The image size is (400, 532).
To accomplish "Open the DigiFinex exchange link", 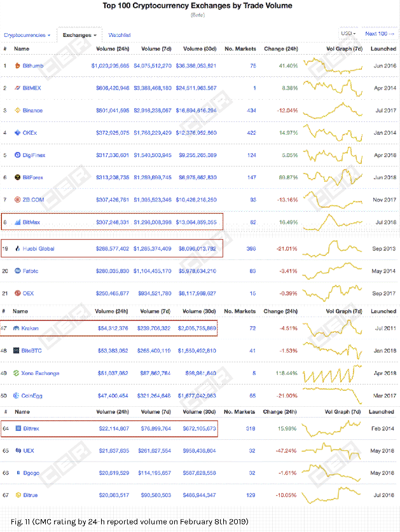I will click(34, 155).
